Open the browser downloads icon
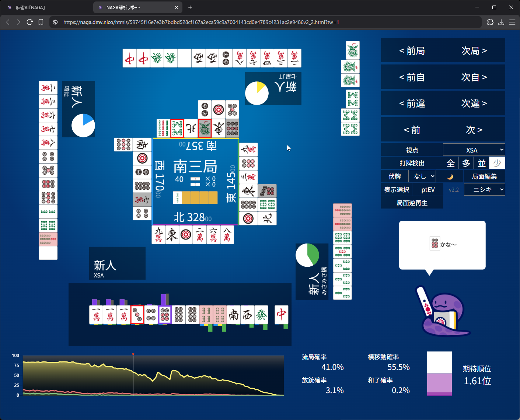Image resolution: width=520 pixels, height=420 pixels. 501,22
